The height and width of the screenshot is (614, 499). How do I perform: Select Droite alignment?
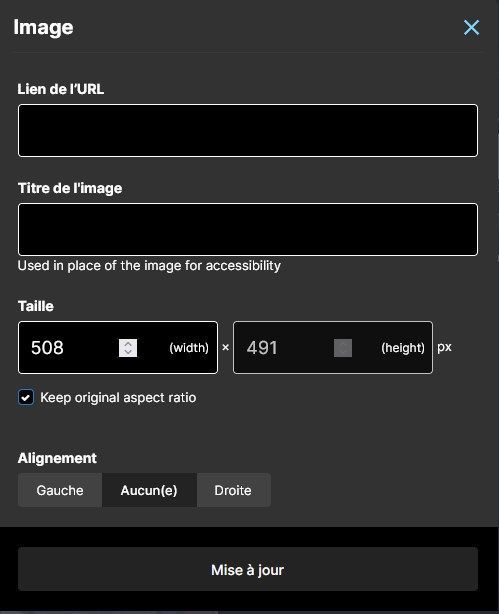(x=233, y=490)
